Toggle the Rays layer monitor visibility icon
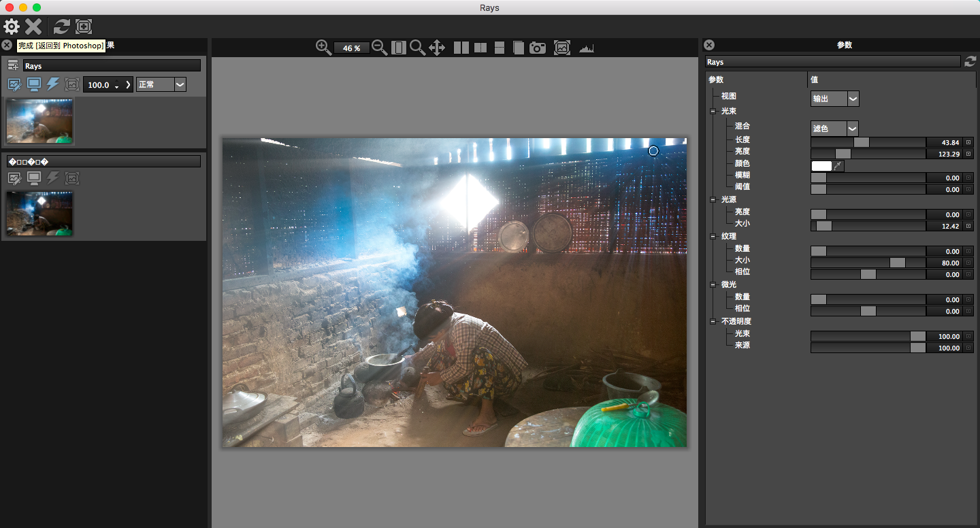980x528 pixels. tap(33, 85)
